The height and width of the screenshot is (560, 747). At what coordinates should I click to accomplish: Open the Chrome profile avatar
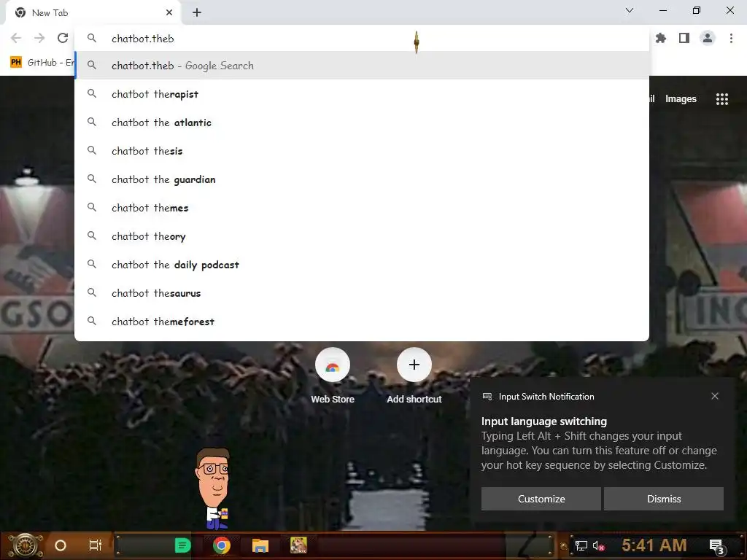708,38
